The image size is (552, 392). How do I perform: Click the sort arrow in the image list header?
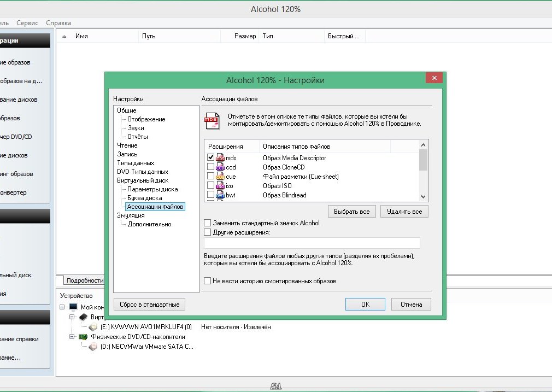coord(64,36)
